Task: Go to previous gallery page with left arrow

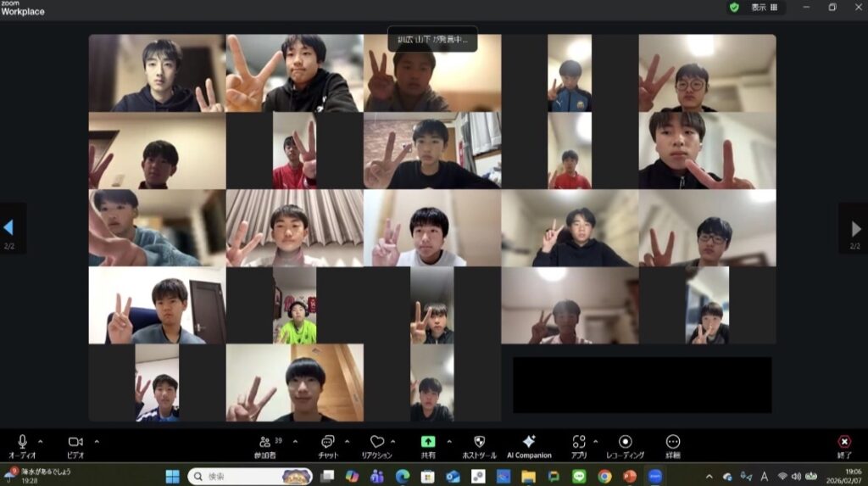Action: 8,227
